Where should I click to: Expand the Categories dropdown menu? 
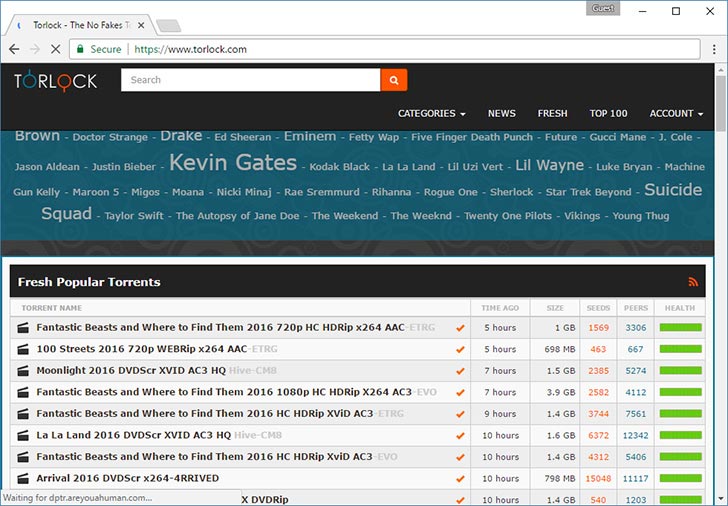pyautogui.click(x=431, y=113)
